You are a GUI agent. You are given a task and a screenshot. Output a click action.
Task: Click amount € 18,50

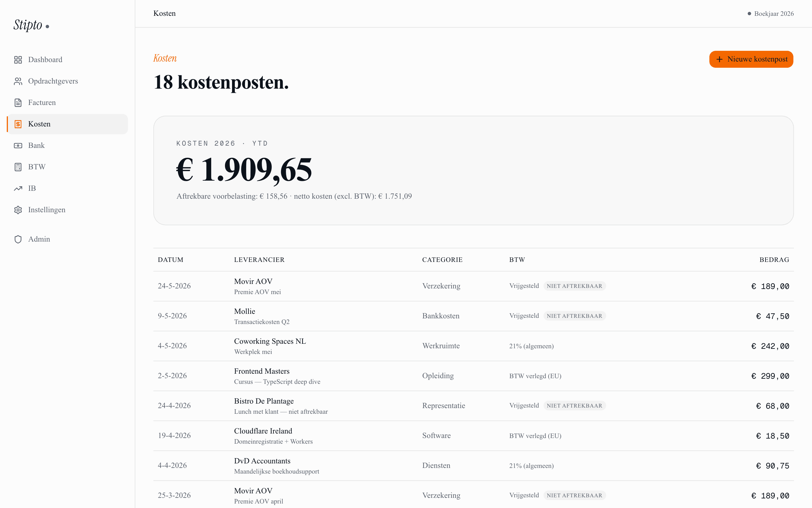click(773, 436)
